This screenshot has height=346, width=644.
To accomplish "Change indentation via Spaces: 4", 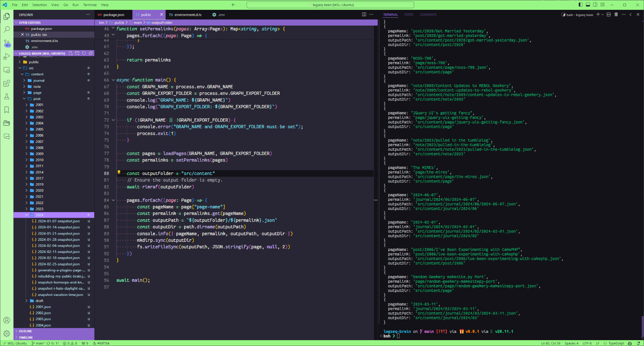I will (x=572, y=343).
